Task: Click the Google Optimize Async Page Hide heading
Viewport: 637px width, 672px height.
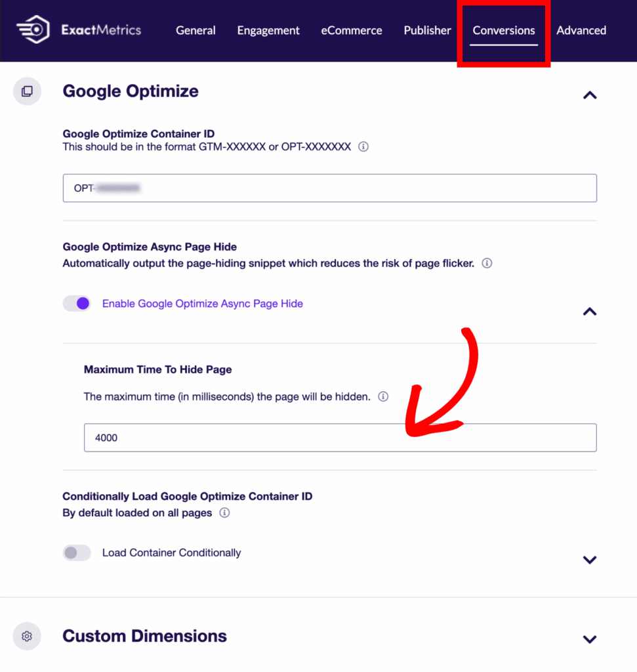Action: click(x=150, y=247)
